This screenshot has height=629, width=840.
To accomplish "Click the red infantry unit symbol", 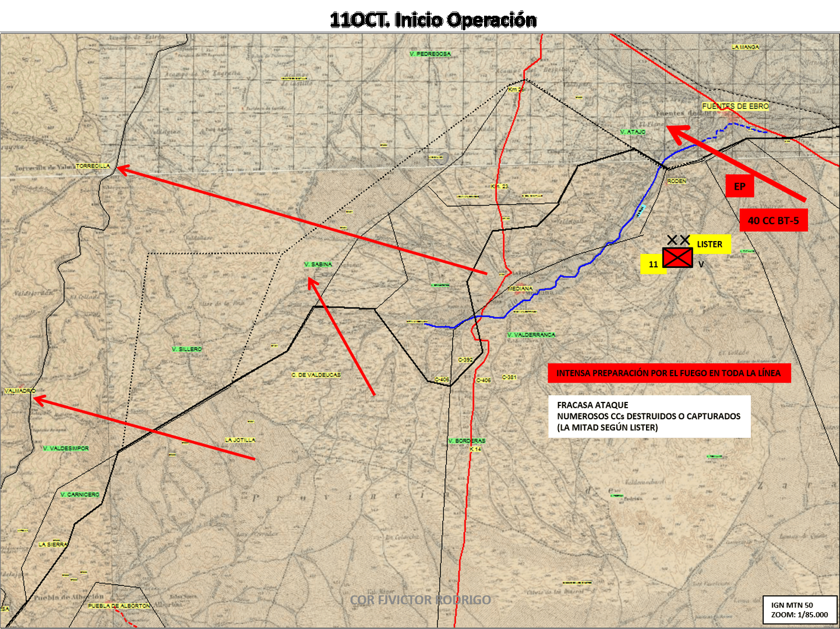I will (677, 257).
